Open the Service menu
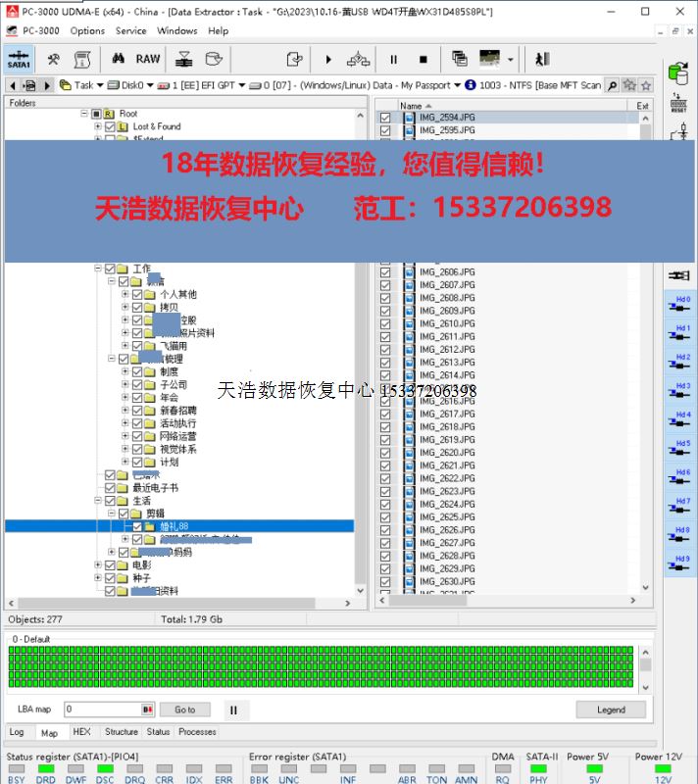This screenshot has height=784, width=698. [x=130, y=30]
